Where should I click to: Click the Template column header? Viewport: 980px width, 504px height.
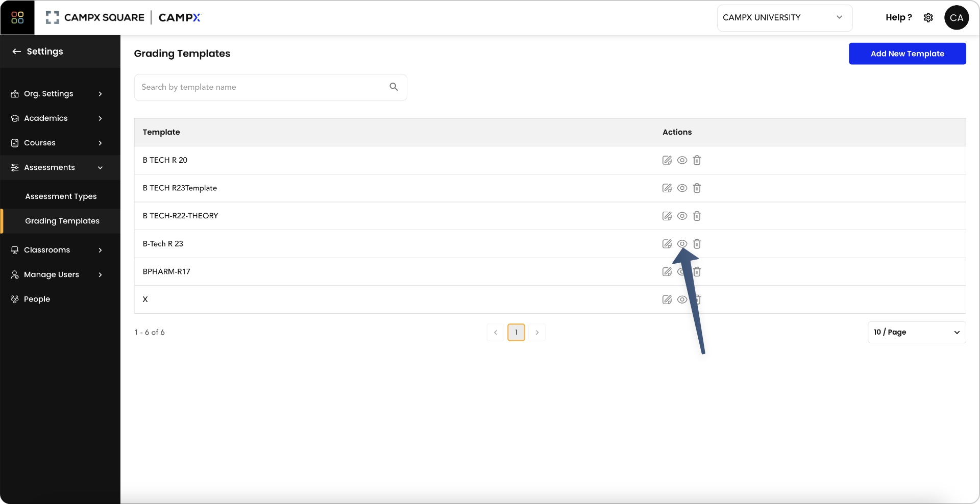point(161,132)
